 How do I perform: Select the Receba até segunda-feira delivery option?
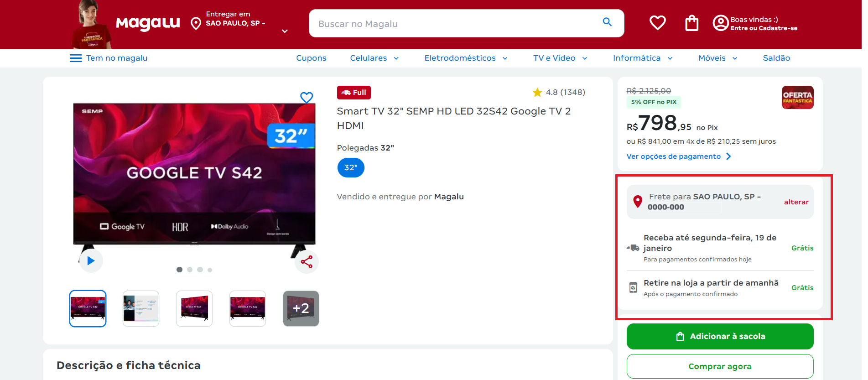click(720, 248)
